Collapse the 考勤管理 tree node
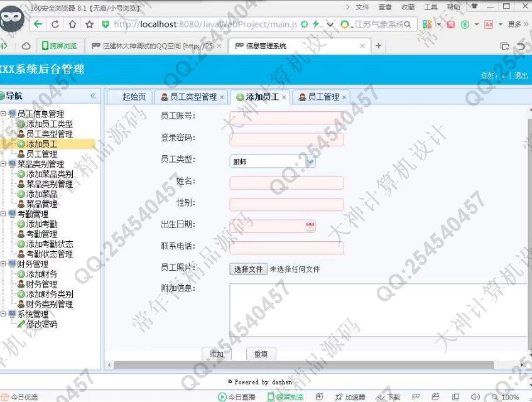 pos(4,214)
